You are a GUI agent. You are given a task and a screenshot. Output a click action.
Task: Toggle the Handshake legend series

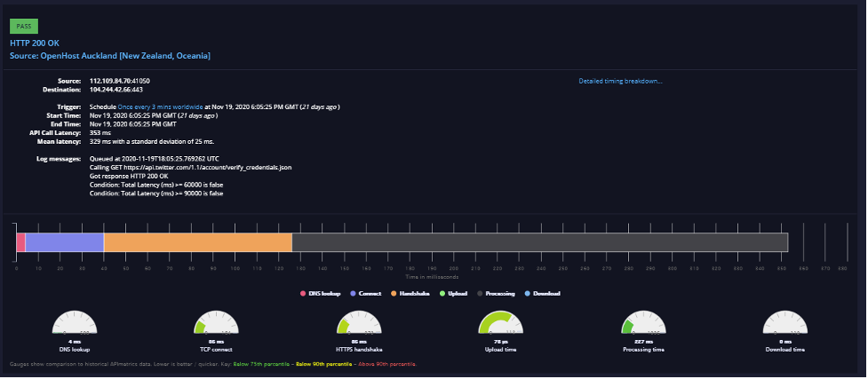(x=410, y=293)
